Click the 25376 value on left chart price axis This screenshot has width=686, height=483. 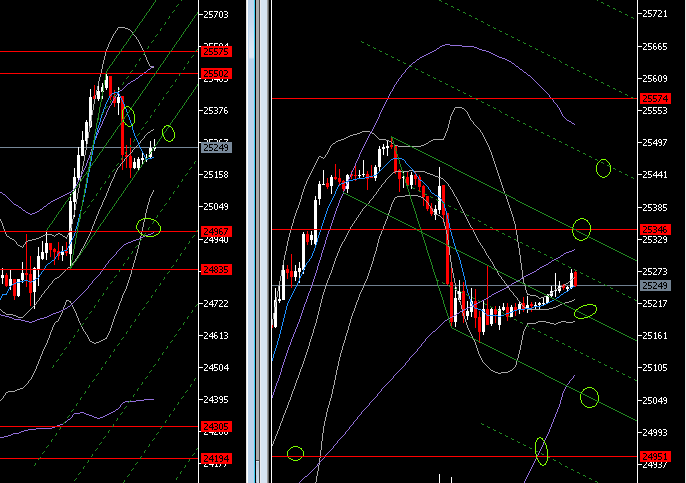(x=216, y=111)
